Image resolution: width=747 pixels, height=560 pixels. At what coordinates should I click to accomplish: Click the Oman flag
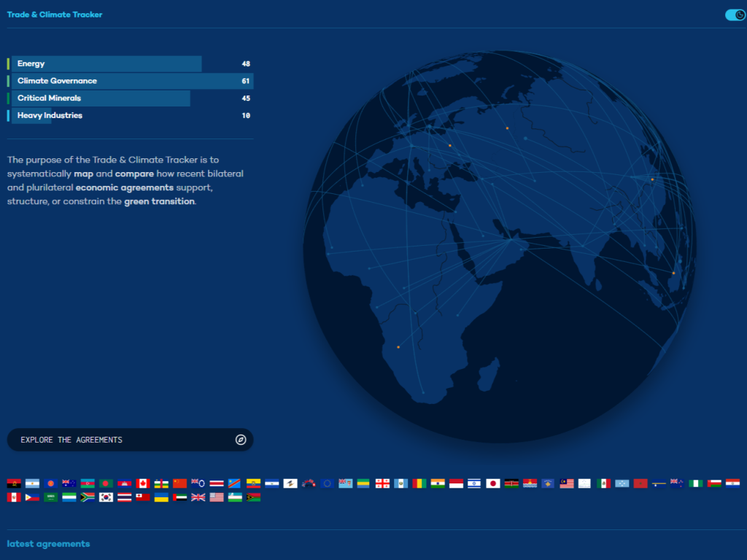point(714,483)
